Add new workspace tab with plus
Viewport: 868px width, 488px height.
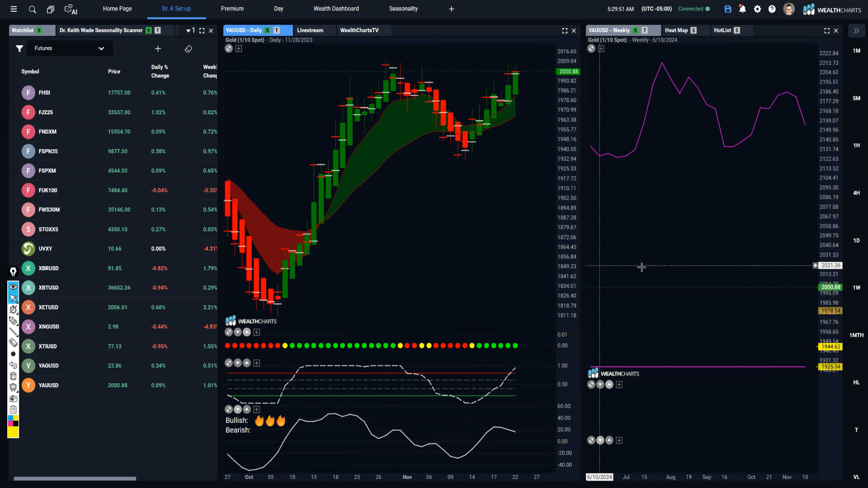pos(451,9)
